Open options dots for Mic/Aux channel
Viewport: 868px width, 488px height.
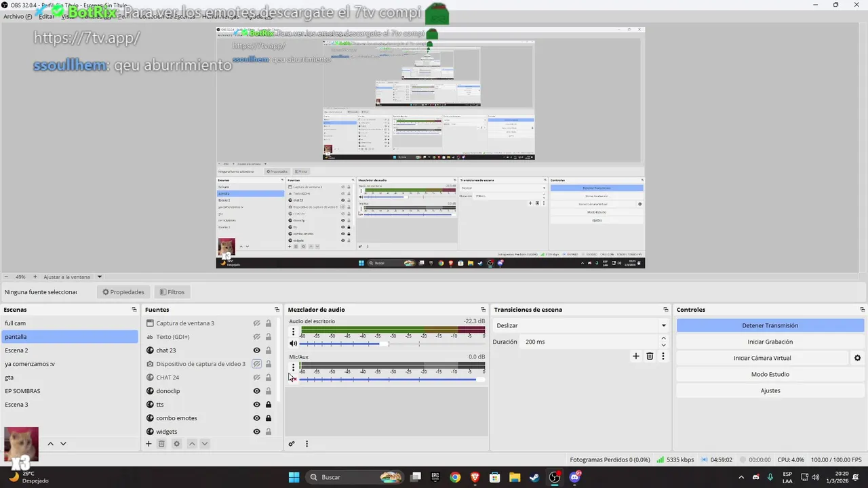[293, 367]
